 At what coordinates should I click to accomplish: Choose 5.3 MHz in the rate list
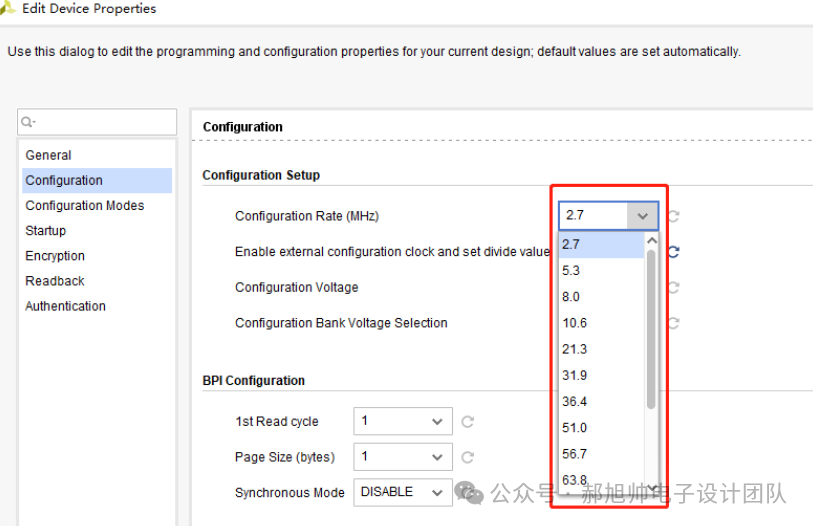tap(601, 270)
